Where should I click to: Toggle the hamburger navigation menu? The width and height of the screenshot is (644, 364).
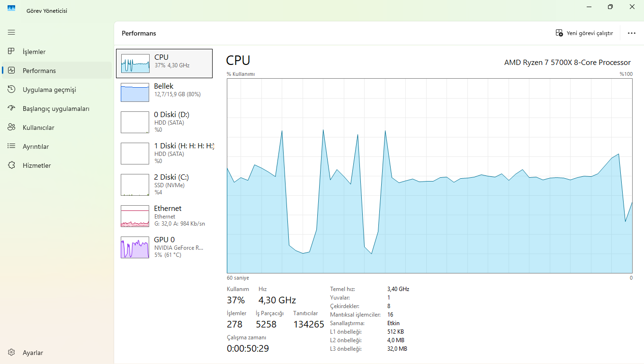pyautogui.click(x=11, y=32)
